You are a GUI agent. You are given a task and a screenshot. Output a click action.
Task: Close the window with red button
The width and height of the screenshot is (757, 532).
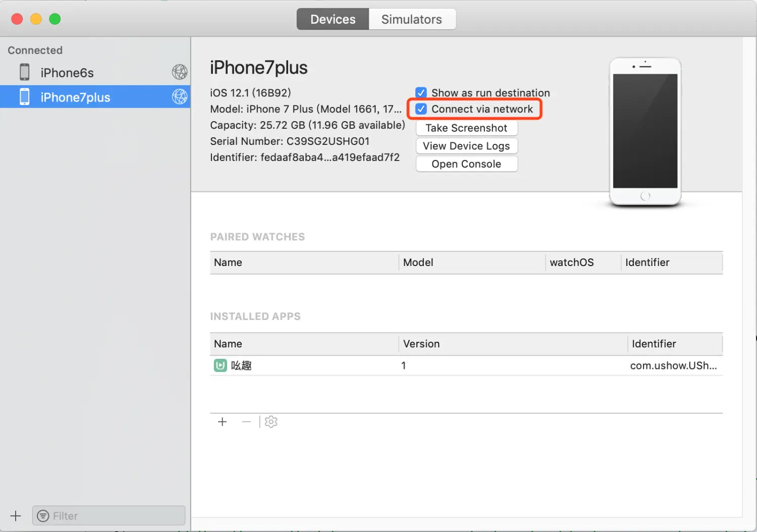tap(17, 19)
